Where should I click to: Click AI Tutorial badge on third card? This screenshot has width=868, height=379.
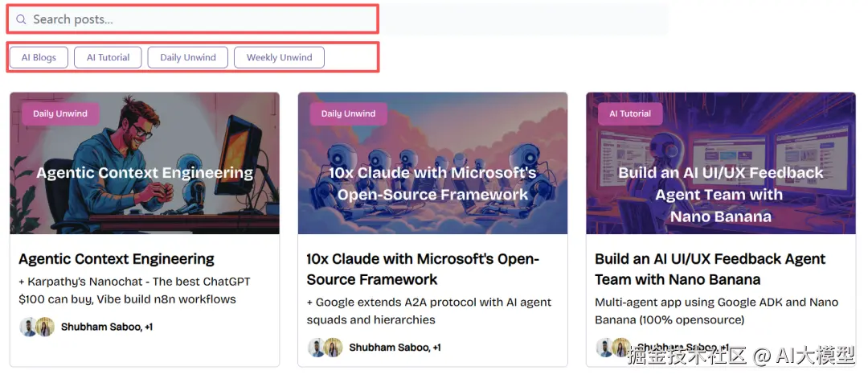[630, 113]
